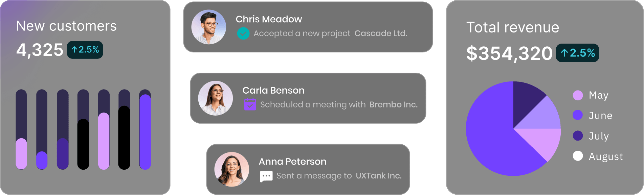644x195 pixels.
Task: Click the white August legend dot
Action: pos(578,156)
